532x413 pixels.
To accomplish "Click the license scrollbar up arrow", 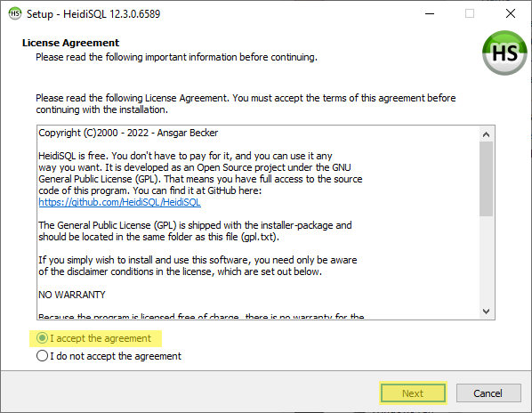I will [x=487, y=134].
